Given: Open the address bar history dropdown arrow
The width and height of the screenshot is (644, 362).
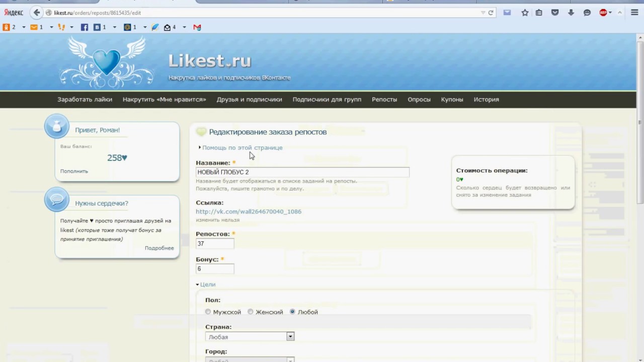Looking at the screenshot, I should 483,13.
